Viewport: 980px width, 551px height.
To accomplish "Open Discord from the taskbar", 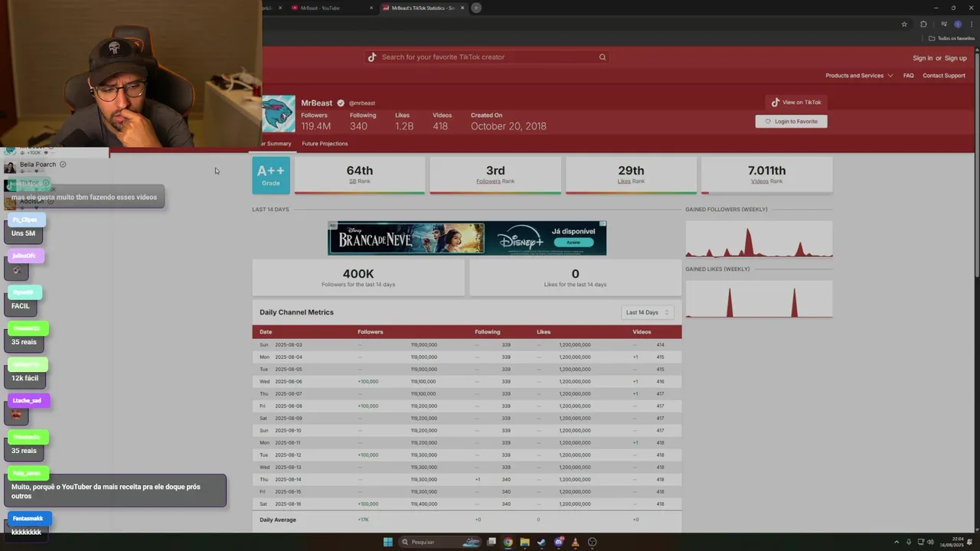I will tap(559, 542).
